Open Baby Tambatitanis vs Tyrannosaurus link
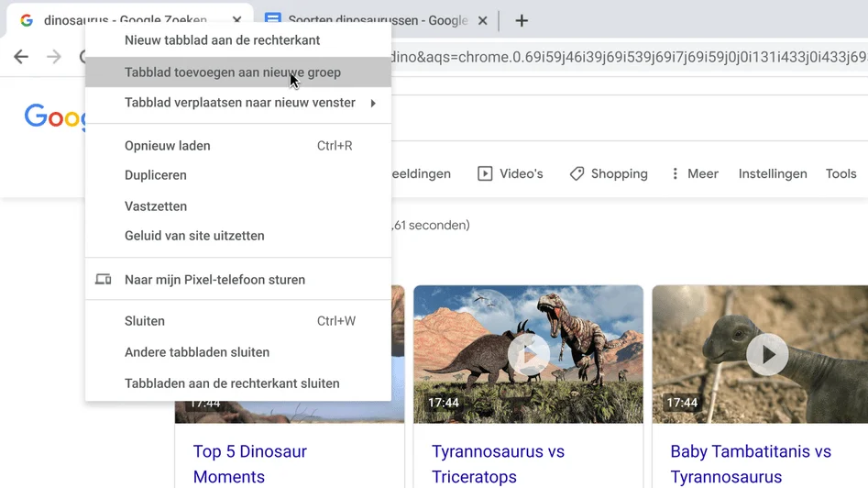 coord(751,464)
